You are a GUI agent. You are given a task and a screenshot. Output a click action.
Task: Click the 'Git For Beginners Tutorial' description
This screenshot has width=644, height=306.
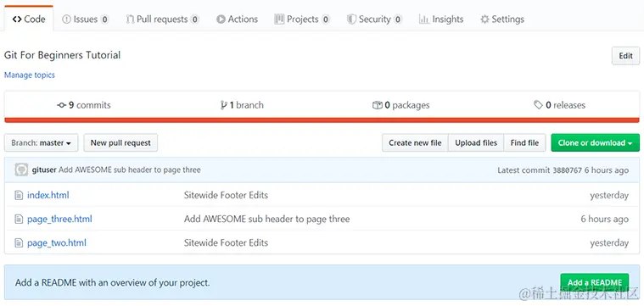(63, 55)
